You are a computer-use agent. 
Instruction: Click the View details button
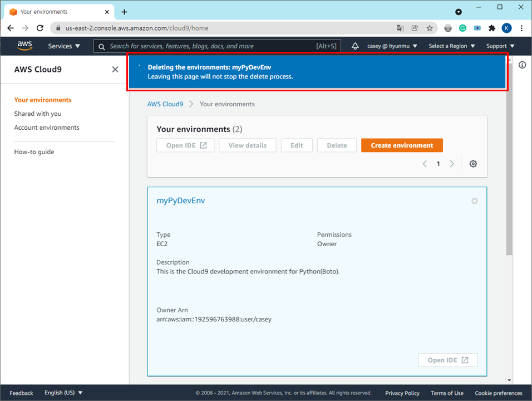[x=247, y=145]
